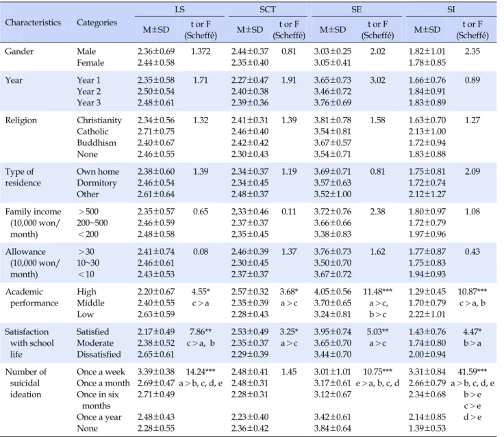Viewport: 504px width, 437px height.
Task: Click 'Type of residence' label
Action: coord(23,177)
